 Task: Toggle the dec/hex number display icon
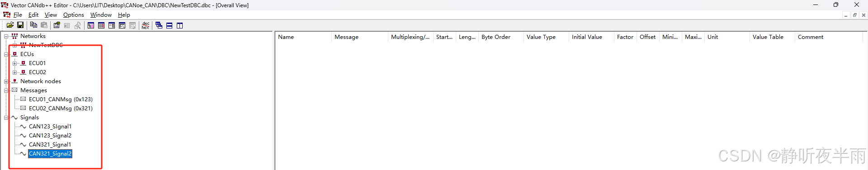click(146, 25)
